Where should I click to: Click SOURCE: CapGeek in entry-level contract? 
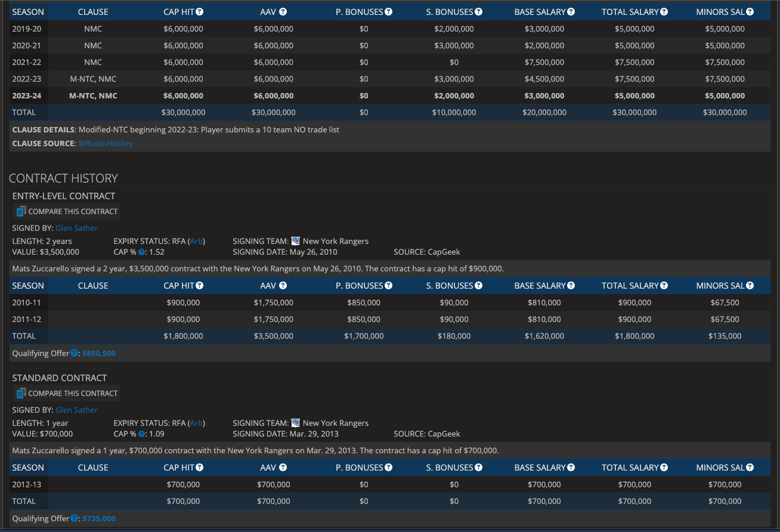(427, 252)
